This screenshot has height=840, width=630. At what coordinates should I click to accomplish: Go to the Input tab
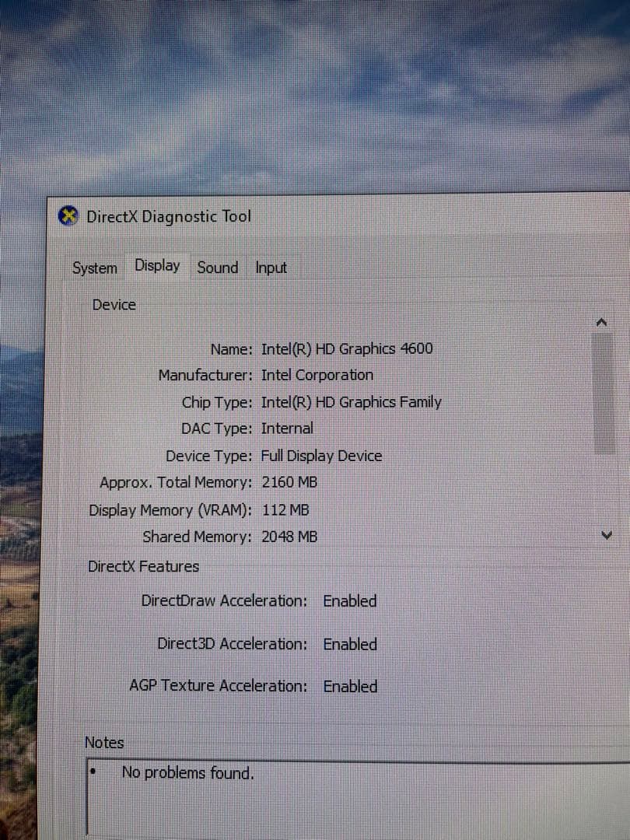tap(271, 268)
